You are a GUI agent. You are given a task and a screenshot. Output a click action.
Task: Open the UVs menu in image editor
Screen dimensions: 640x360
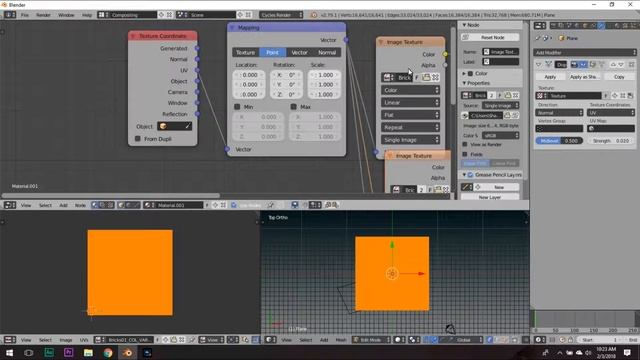[x=84, y=340]
